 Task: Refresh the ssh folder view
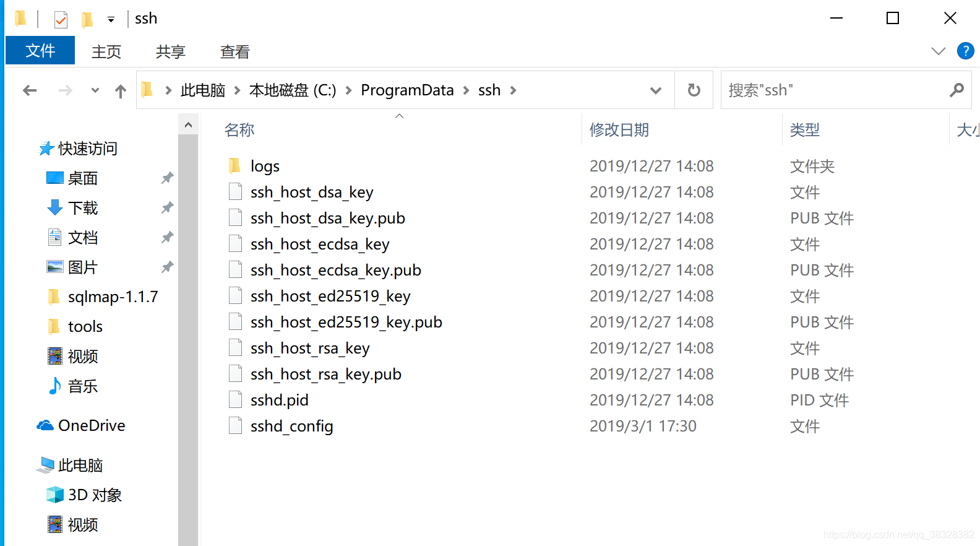(694, 90)
